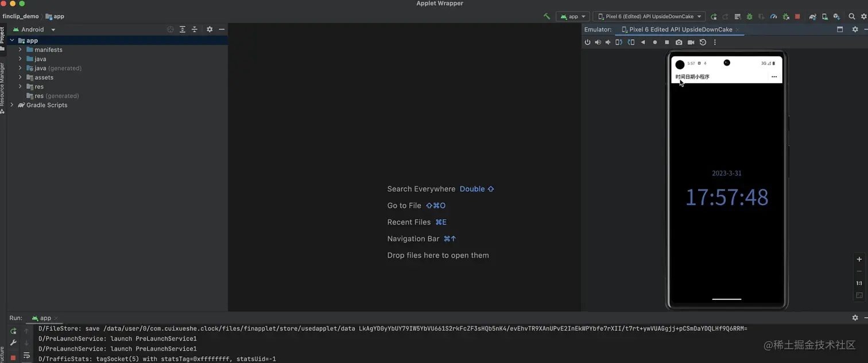
Task: Open the Device Manager icon
Action: 825,17
